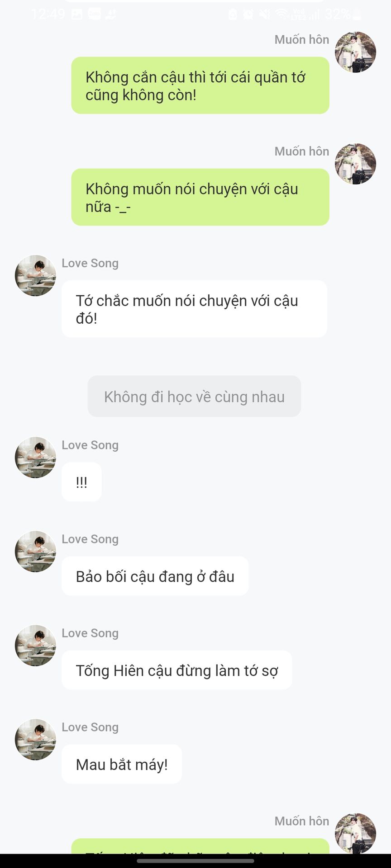Tap the 12:49 clock in status bar

(x=48, y=14)
